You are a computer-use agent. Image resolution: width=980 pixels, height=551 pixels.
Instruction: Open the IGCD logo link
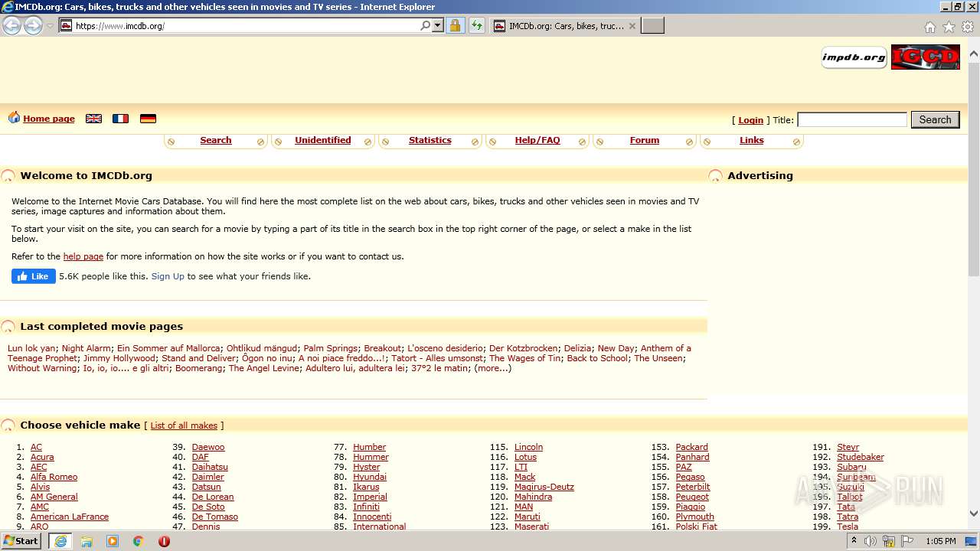(925, 57)
